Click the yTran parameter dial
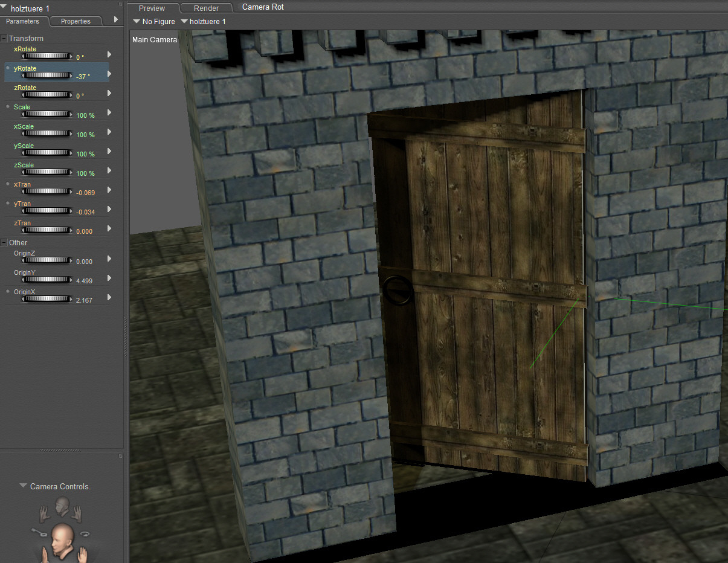728x563 pixels. click(x=47, y=211)
